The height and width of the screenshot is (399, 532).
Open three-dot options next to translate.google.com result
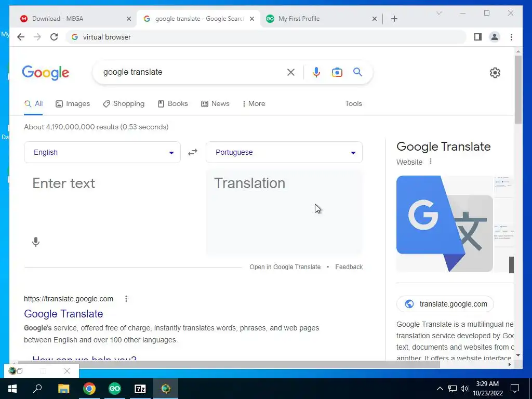[126, 299]
